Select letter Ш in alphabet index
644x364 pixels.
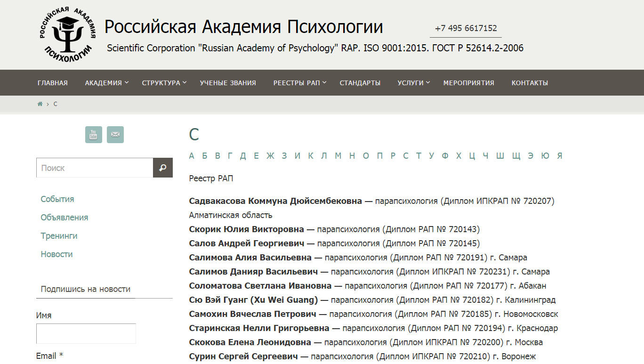coord(500,156)
